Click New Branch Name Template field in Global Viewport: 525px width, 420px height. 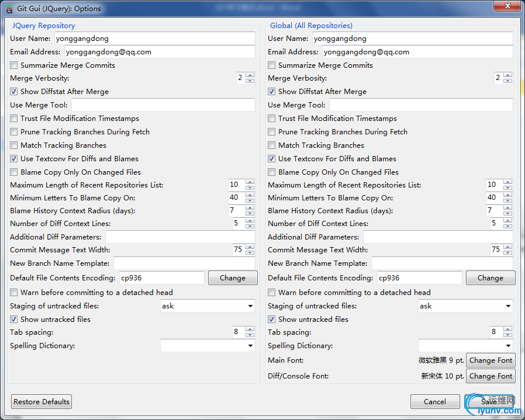pyautogui.click(x=442, y=263)
